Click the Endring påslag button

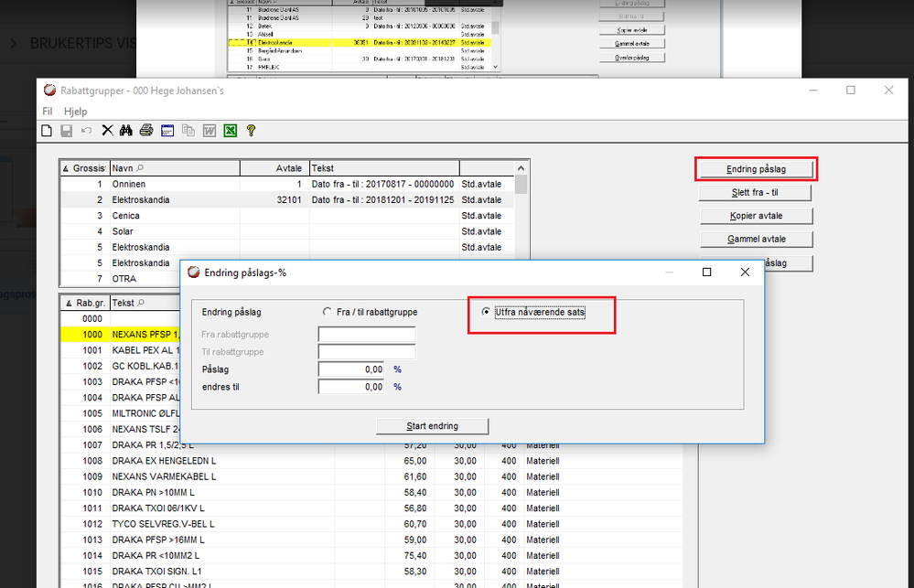[x=756, y=169]
